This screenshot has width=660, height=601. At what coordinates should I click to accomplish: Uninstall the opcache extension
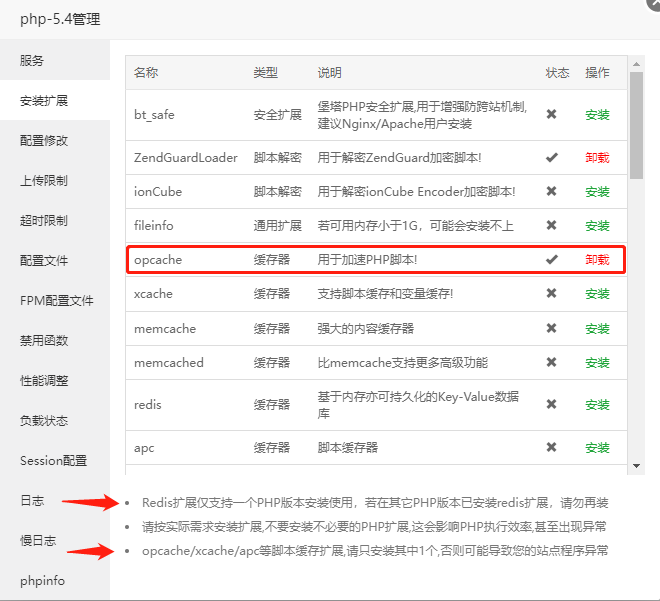pos(597,260)
